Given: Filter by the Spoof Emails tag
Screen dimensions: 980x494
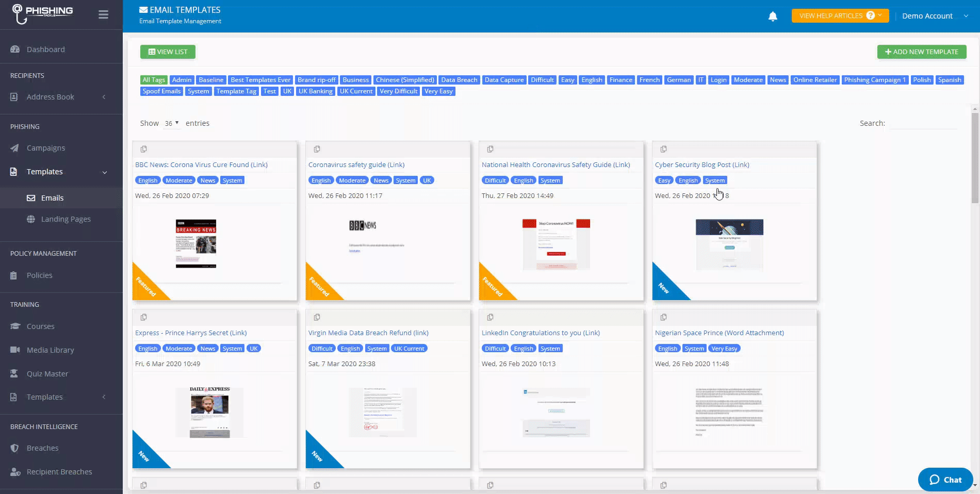Looking at the screenshot, I should (x=161, y=91).
